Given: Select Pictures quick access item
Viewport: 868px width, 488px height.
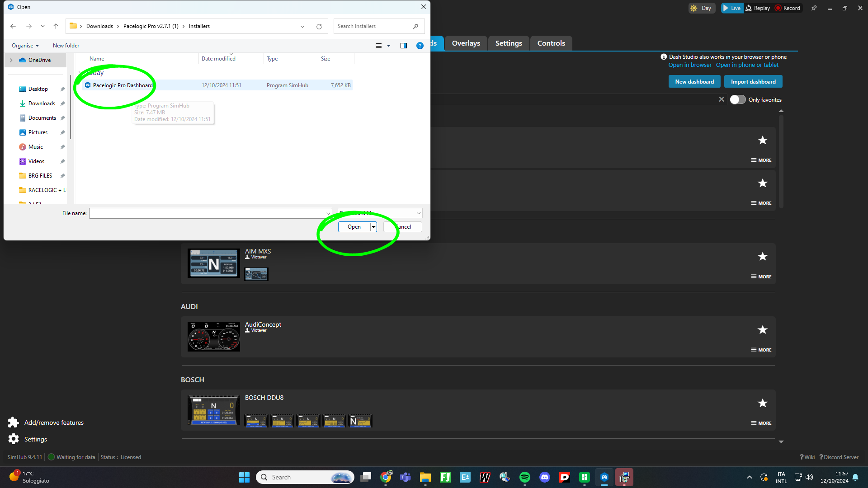Looking at the screenshot, I should 38,132.
